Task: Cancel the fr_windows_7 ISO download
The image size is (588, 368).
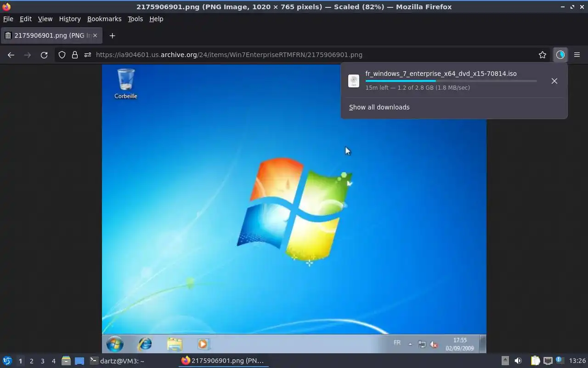Action: point(554,81)
